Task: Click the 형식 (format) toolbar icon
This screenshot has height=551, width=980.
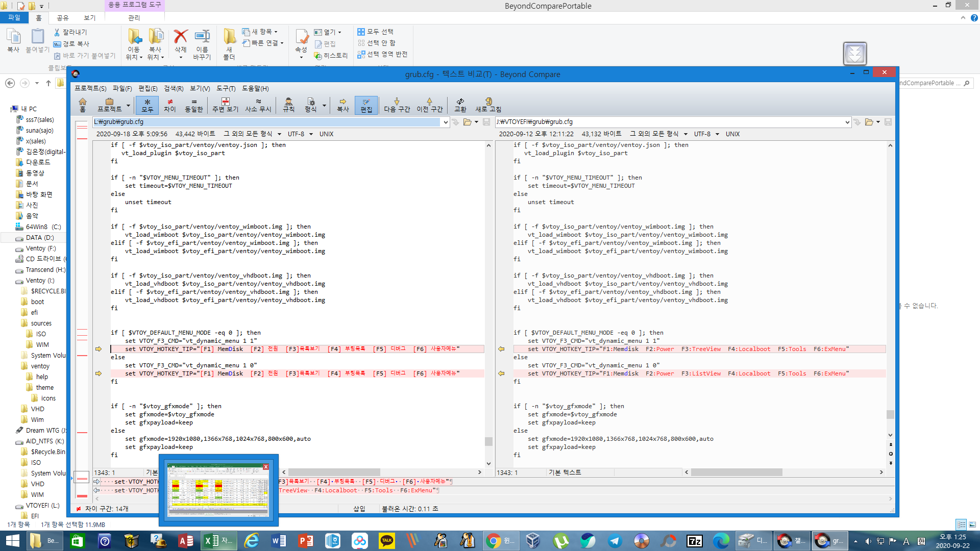Action: click(311, 105)
